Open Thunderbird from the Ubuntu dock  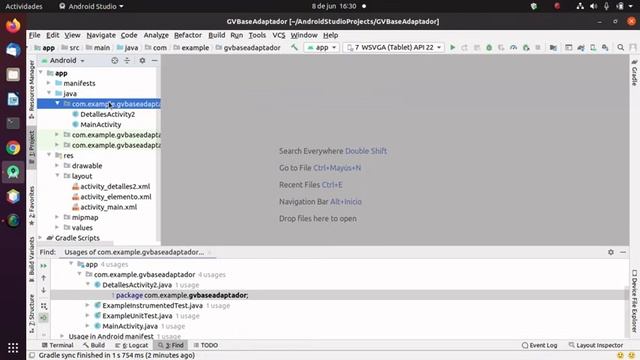[x=13, y=50]
